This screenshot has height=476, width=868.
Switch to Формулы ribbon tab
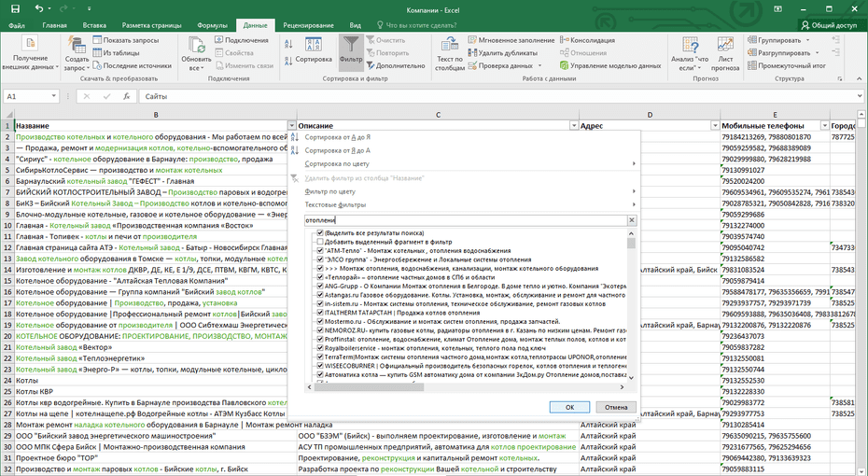(212, 25)
